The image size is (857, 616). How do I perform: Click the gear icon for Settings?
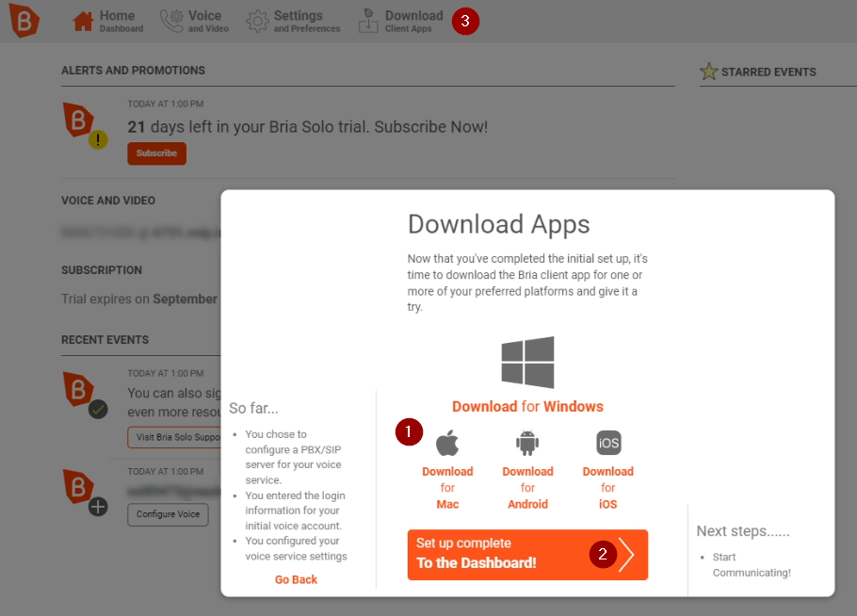[x=257, y=22]
